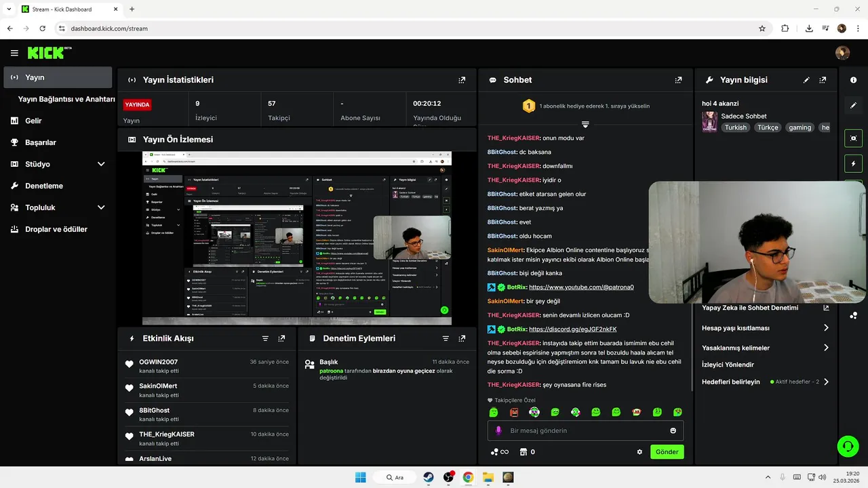Pop out the Yayın İstatistikleri panel
868x488 pixels.
tap(462, 80)
